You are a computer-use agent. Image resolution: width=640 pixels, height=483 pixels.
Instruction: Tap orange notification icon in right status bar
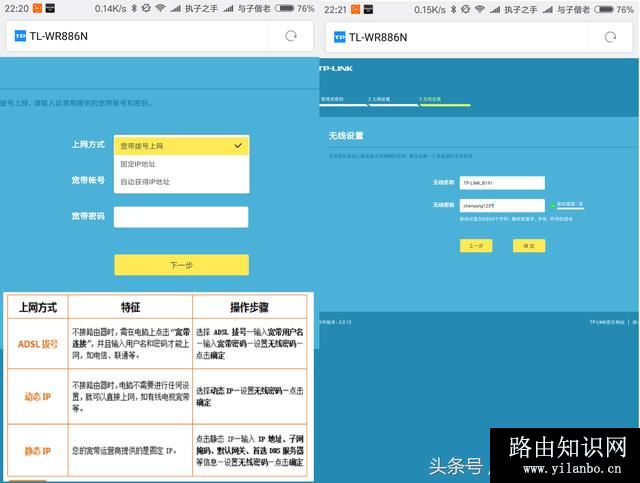pos(356,9)
